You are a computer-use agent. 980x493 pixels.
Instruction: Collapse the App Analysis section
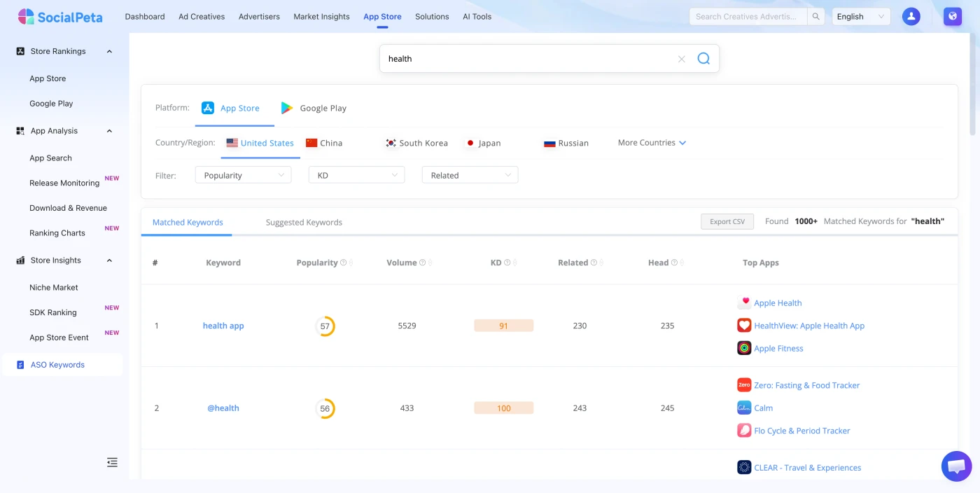(x=109, y=131)
